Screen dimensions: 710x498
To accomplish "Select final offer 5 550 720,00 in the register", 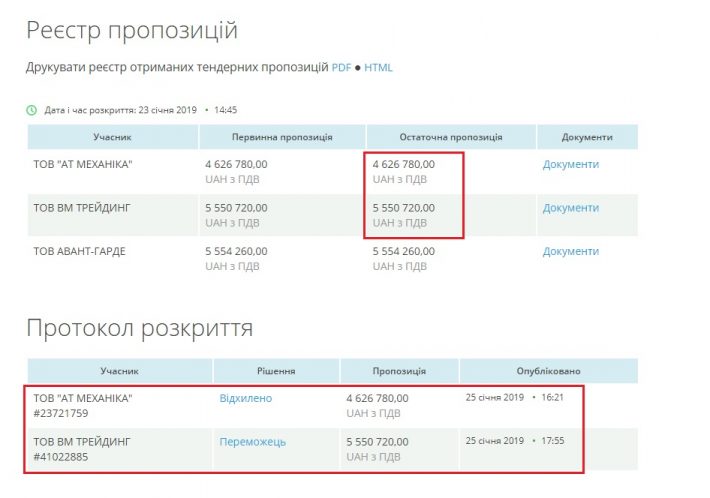I will [403, 208].
